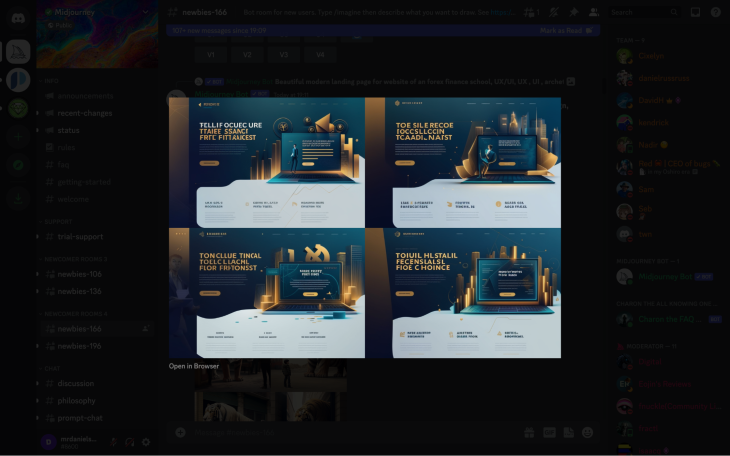Open User Settings gear icon
730x456 pixels.
146,442
